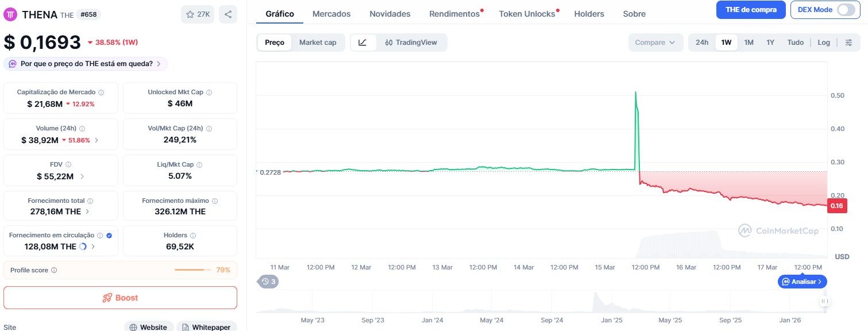Image resolution: width=868 pixels, height=331 pixels.
Task: Click info icon beside Profile score
Action: point(54,270)
